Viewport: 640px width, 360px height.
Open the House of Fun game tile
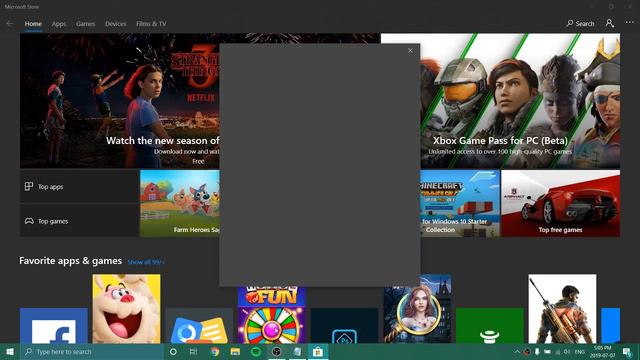coord(272,315)
